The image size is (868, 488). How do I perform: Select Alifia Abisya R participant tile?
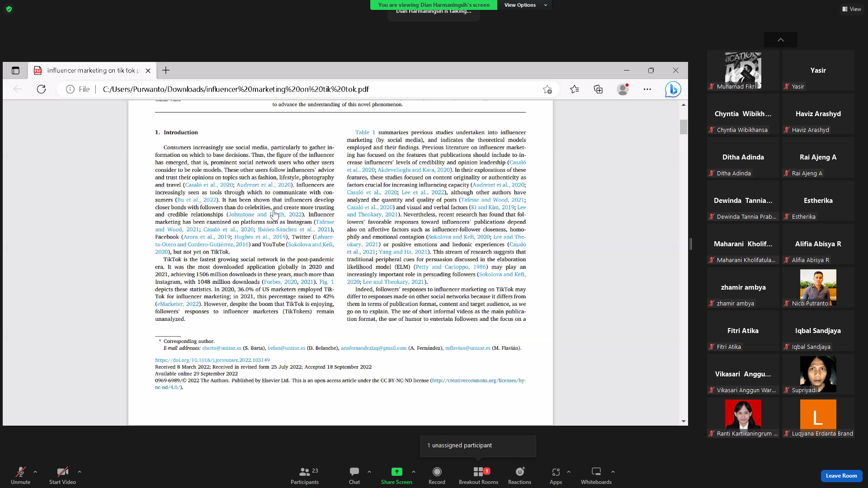coord(818,244)
